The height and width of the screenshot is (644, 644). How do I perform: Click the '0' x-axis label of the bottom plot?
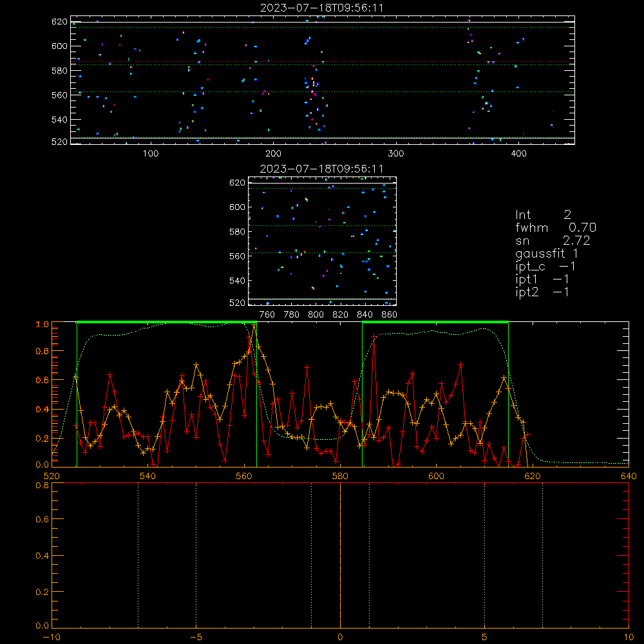(x=340, y=638)
